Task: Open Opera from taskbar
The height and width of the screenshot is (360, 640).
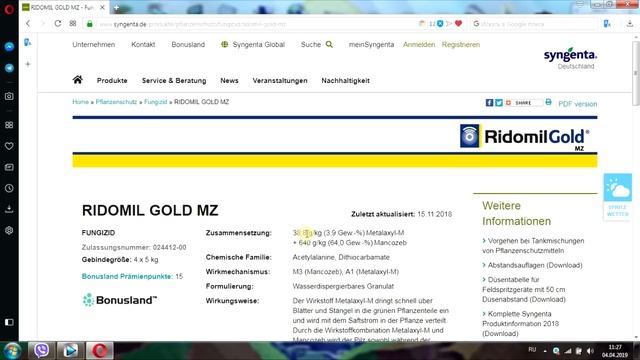Action: [x=99, y=351]
